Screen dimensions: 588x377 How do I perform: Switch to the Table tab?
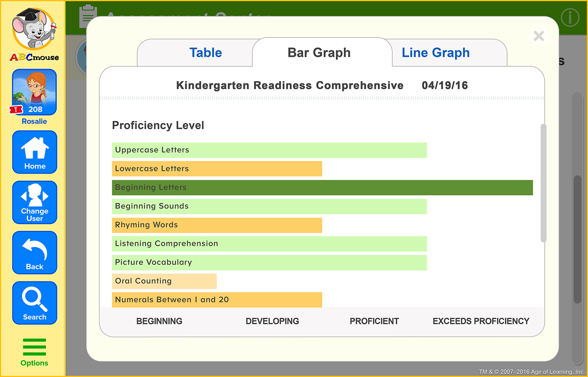[205, 53]
